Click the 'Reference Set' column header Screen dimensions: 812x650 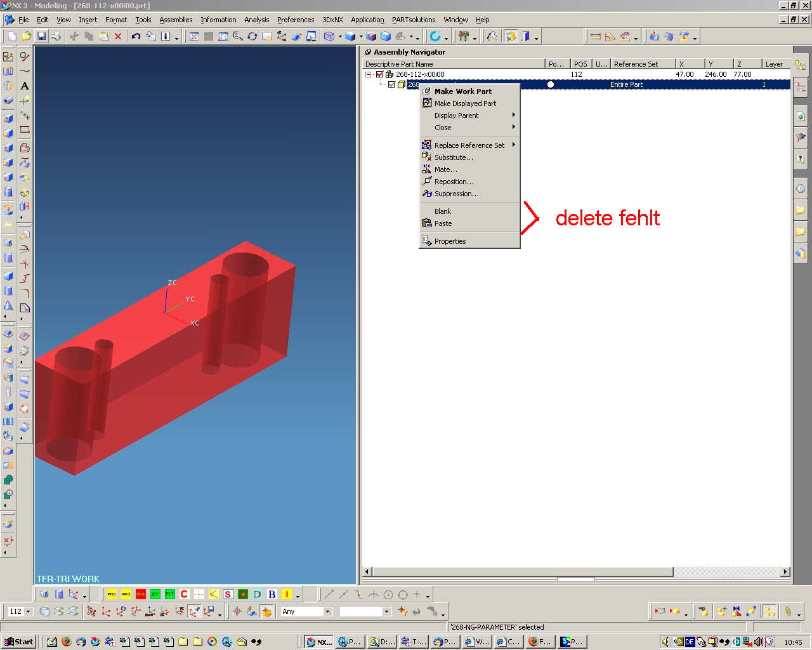[x=643, y=64]
